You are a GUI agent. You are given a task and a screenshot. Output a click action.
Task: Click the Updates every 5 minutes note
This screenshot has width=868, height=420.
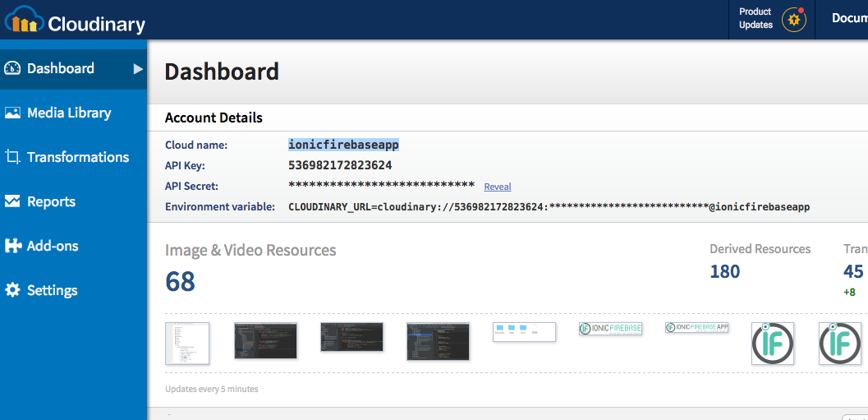212,389
